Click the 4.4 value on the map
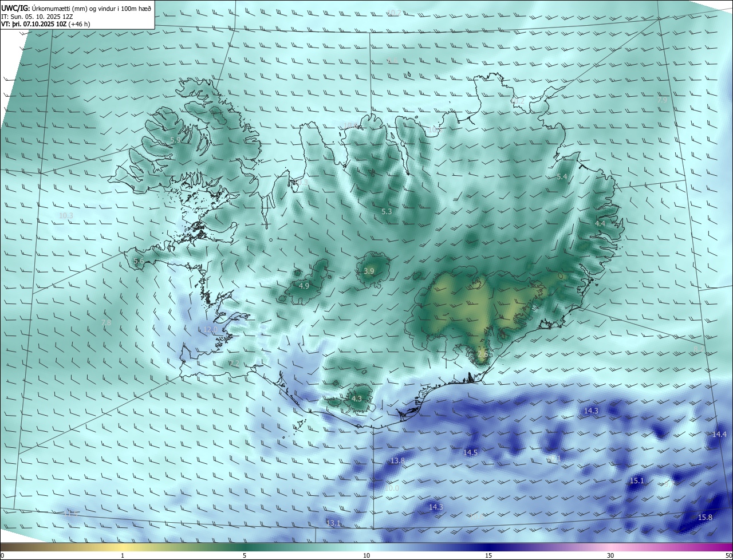Image resolution: width=733 pixels, height=560 pixels. coord(600,223)
